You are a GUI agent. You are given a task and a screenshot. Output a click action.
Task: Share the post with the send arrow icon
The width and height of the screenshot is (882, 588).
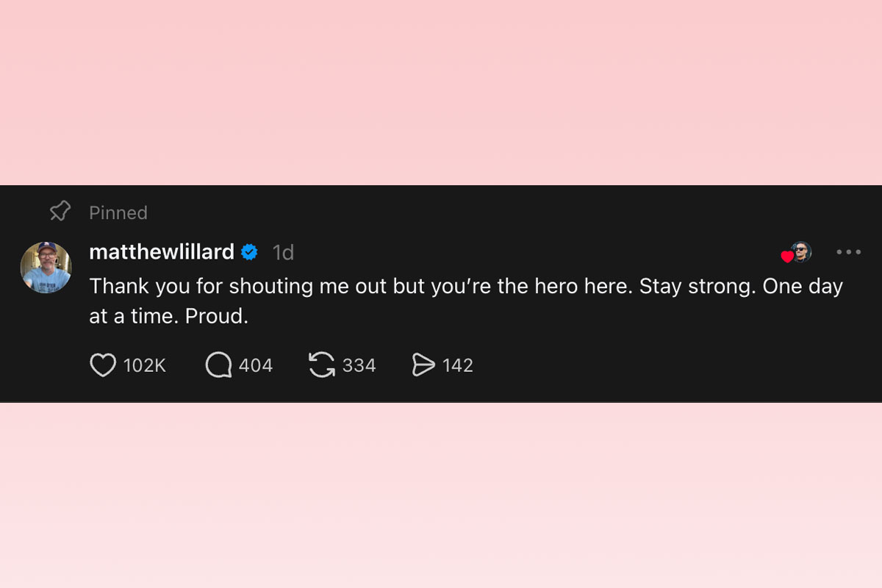click(x=423, y=365)
